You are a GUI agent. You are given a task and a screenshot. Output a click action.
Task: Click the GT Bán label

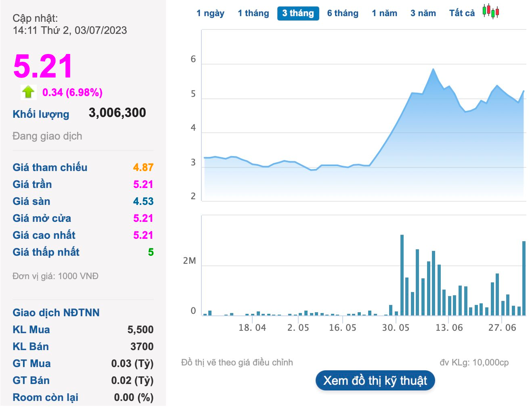(x=31, y=380)
